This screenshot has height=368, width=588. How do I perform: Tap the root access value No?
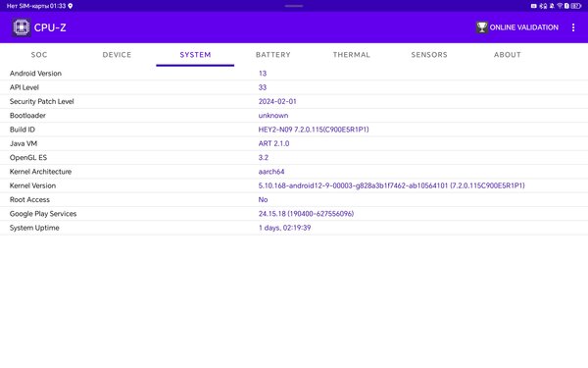point(263,200)
